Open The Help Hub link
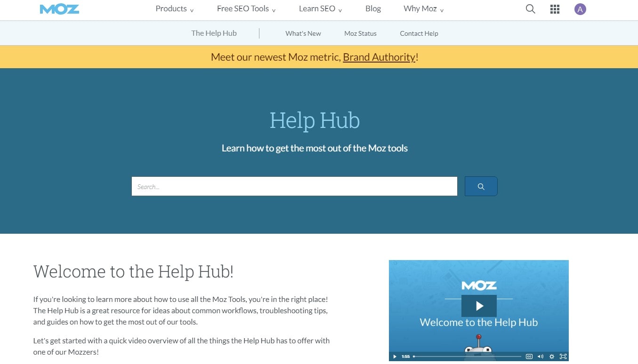 (214, 33)
